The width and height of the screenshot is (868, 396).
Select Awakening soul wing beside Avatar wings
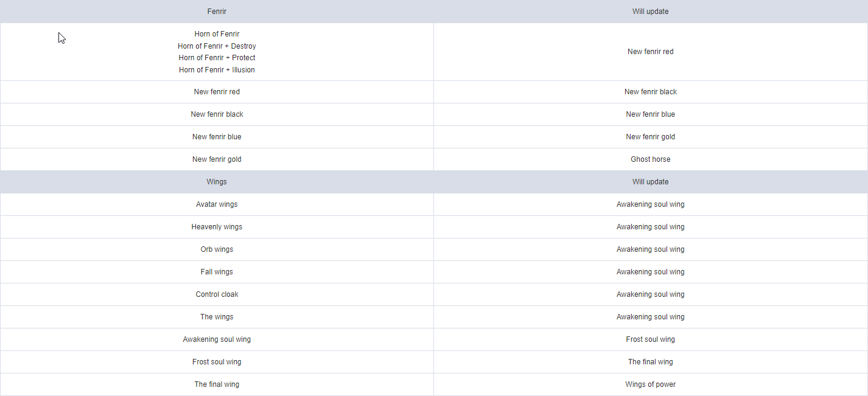point(651,204)
